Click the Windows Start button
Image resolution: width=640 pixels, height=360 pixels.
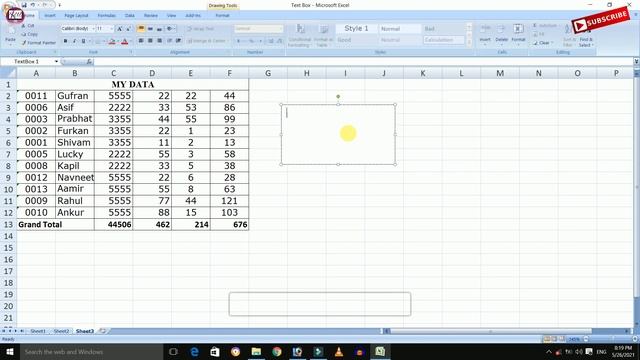(10, 352)
